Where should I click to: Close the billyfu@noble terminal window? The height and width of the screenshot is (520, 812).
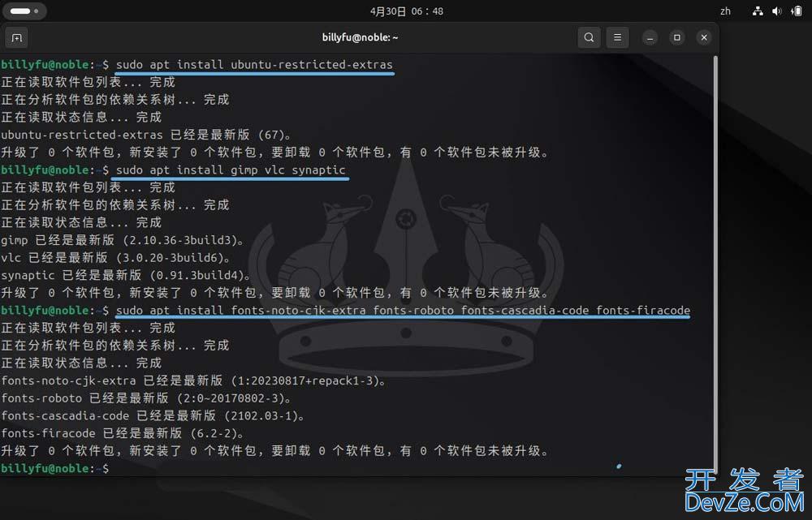(x=704, y=37)
